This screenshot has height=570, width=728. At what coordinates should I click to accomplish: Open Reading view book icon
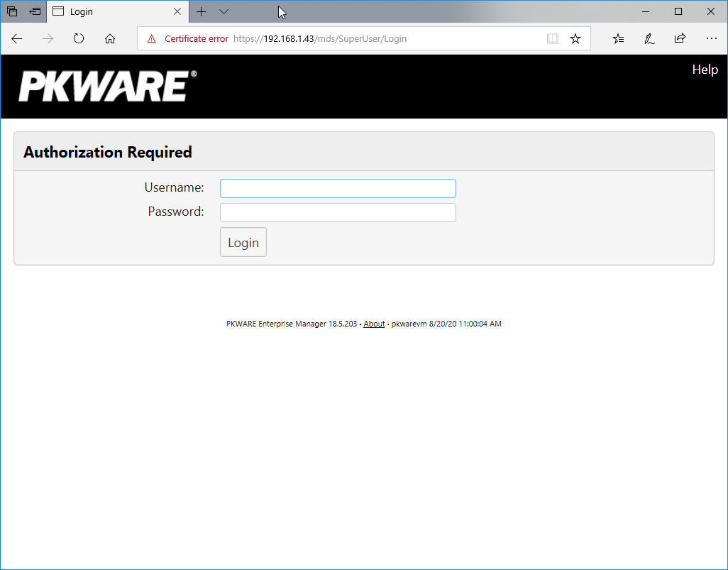553,39
